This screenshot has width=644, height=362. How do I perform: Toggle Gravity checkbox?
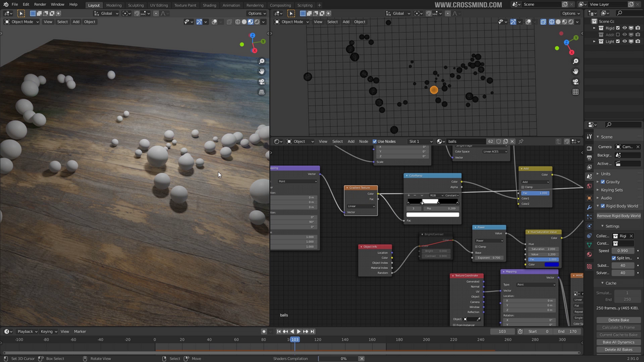pos(603,182)
